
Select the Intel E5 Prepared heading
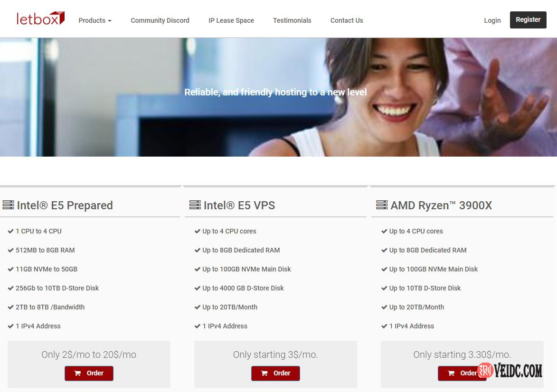tap(65, 205)
